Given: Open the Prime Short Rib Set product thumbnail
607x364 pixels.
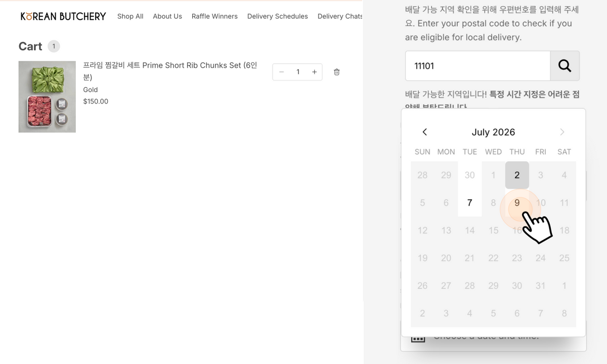Looking at the screenshot, I should pyautogui.click(x=47, y=97).
